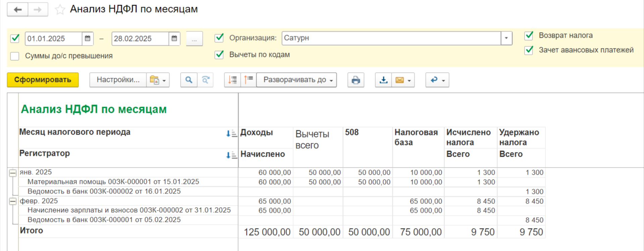Image resolution: width=644 pixels, height=251 pixels.
Task: Click the blue return arrow icon
Action: pyautogui.click(x=434, y=80)
